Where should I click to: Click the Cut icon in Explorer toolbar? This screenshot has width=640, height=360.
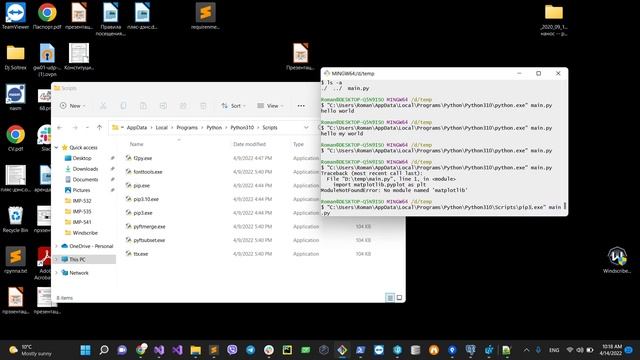point(103,106)
